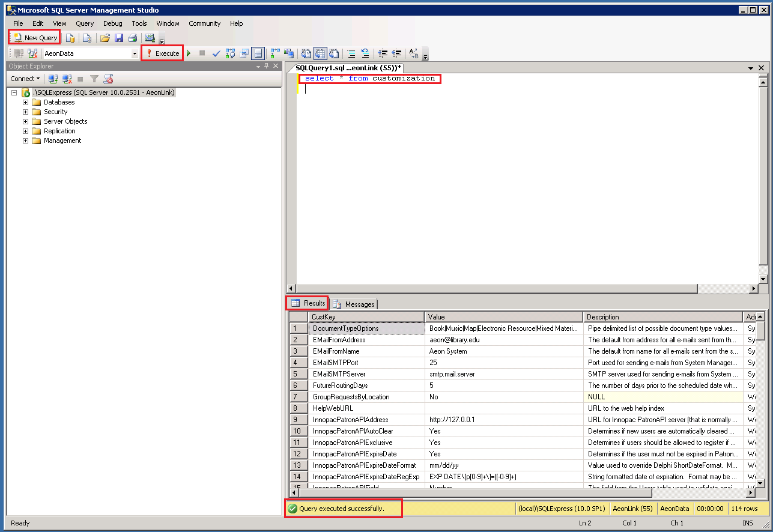Collapse the SQLExpress server node
Screen dimensions: 773x532
pyautogui.click(x=14, y=92)
